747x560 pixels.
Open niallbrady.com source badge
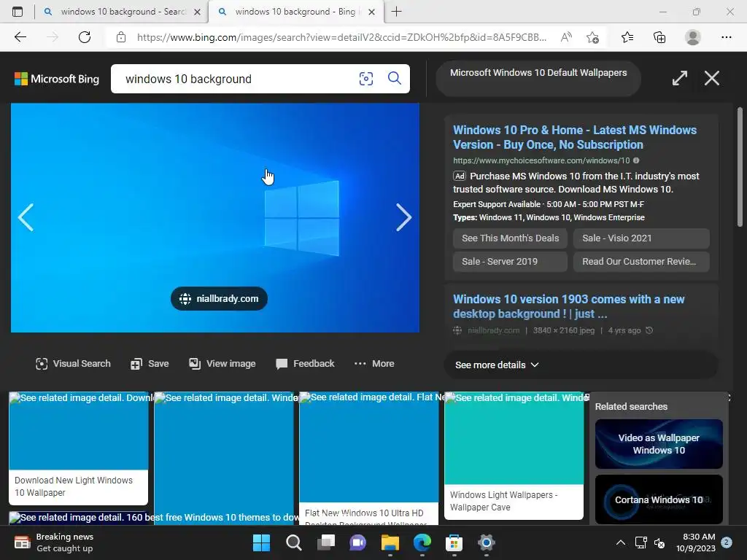[x=219, y=298]
